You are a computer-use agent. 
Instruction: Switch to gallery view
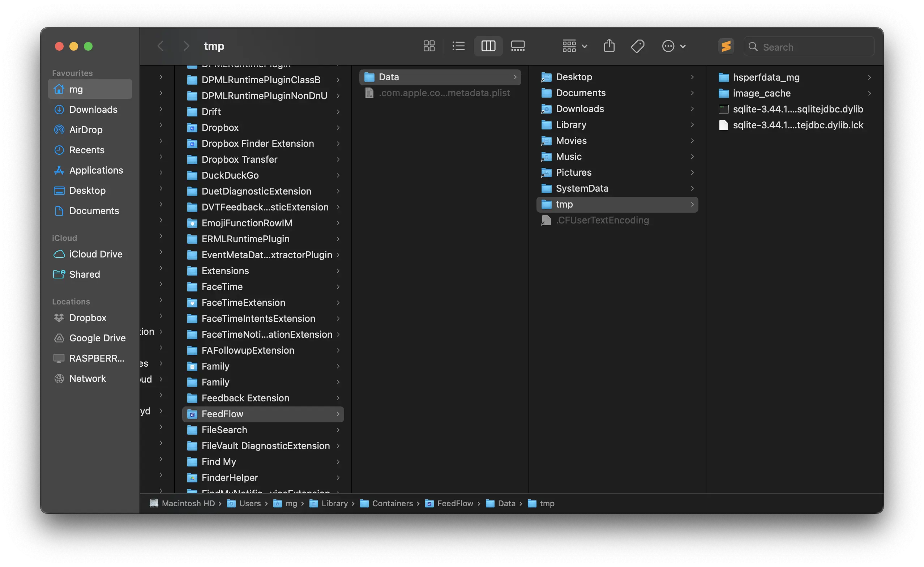pyautogui.click(x=518, y=46)
